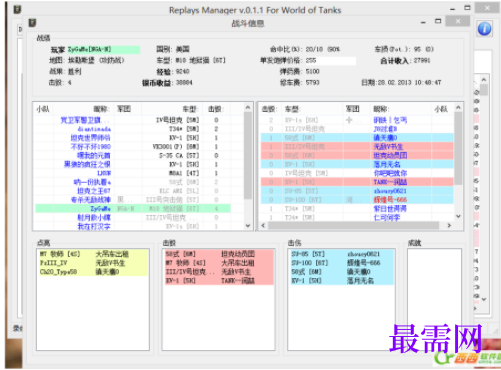Select the ELC AMX [5L] row
The height and width of the screenshot is (370, 501).
133,191
